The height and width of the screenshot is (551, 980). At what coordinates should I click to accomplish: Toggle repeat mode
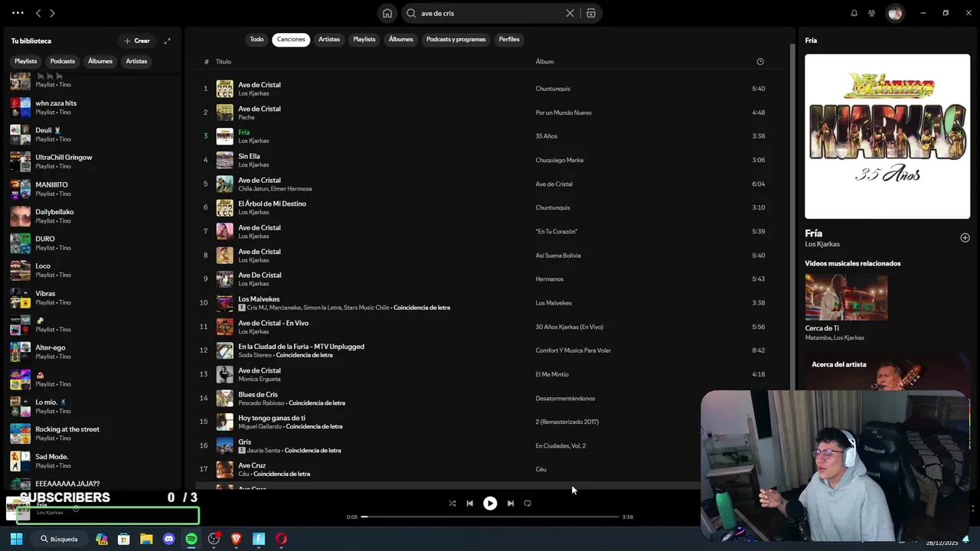[x=528, y=504]
